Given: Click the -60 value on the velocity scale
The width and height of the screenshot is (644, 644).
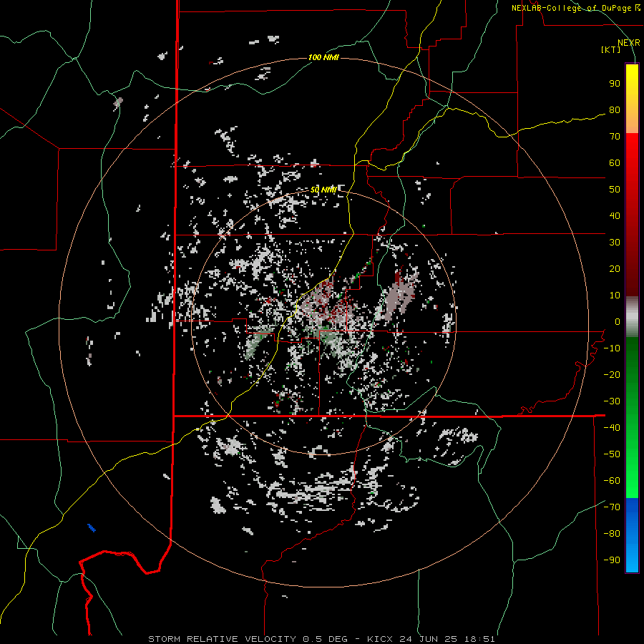Looking at the screenshot, I should click(612, 481).
